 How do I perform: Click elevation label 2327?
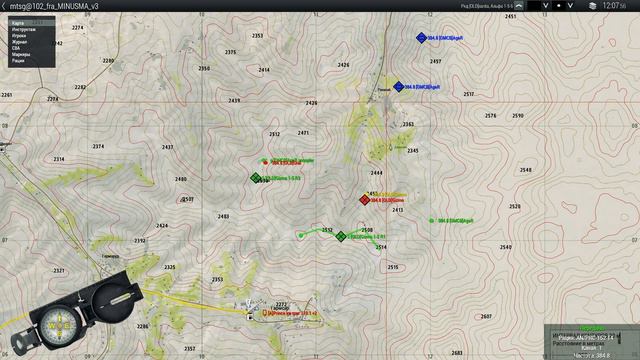click(x=59, y=271)
